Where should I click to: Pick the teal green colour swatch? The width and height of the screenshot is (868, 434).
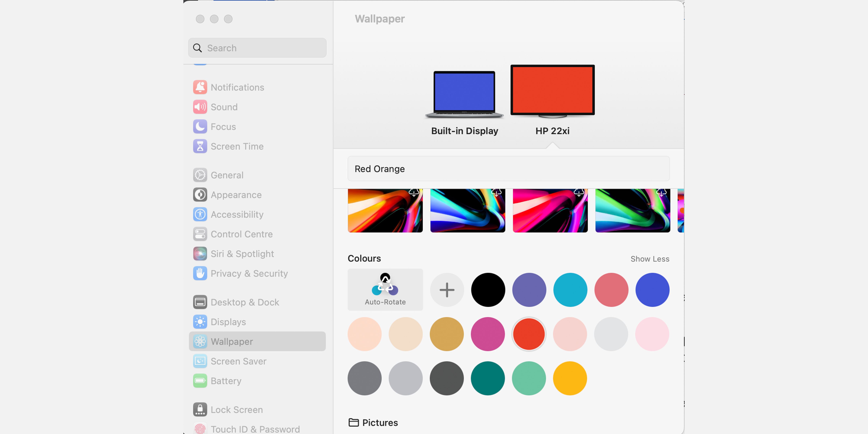click(x=488, y=378)
